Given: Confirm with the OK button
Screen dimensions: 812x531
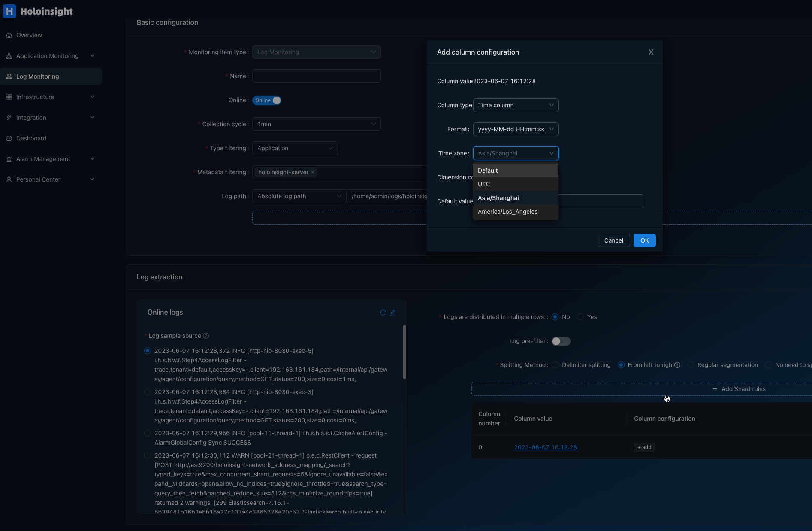Looking at the screenshot, I should coord(645,240).
